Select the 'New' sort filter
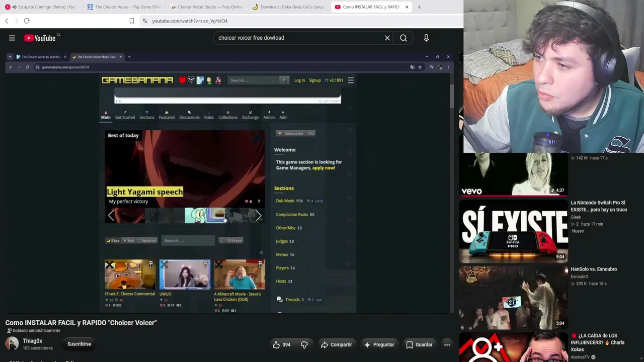Viewport: 644px width, 362px height. point(128,240)
